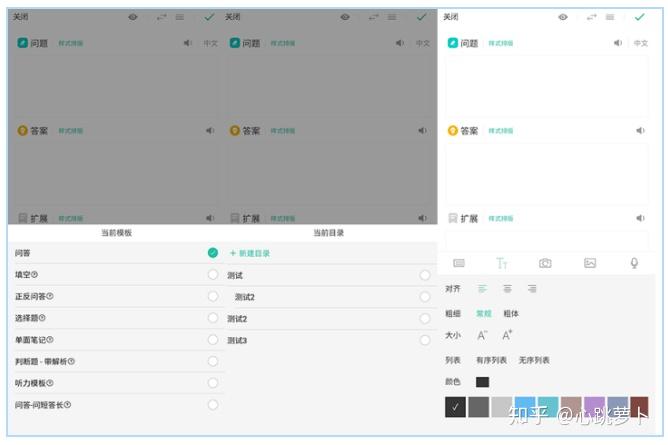Focus the 答案 text box in right panel
The image size is (668, 445).
[x=547, y=174]
